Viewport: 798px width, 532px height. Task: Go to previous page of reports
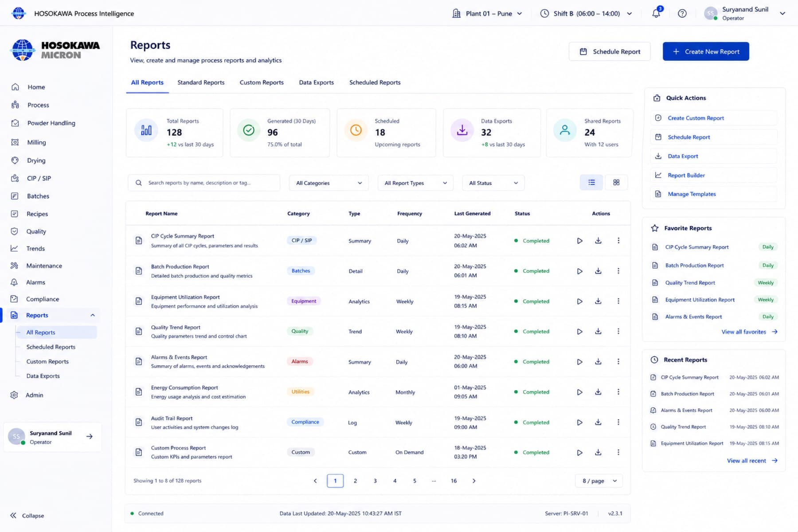tap(315, 481)
